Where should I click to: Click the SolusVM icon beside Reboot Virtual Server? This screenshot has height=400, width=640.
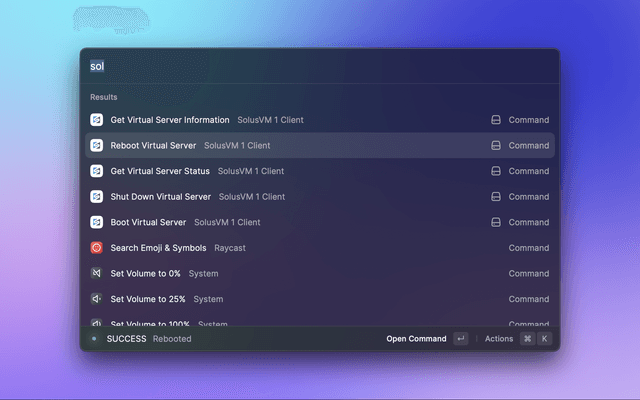click(97, 145)
